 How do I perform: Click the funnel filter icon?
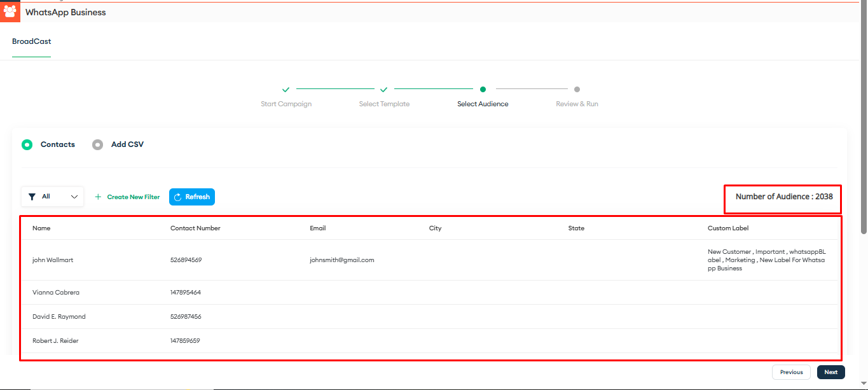pyautogui.click(x=32, y=197)
